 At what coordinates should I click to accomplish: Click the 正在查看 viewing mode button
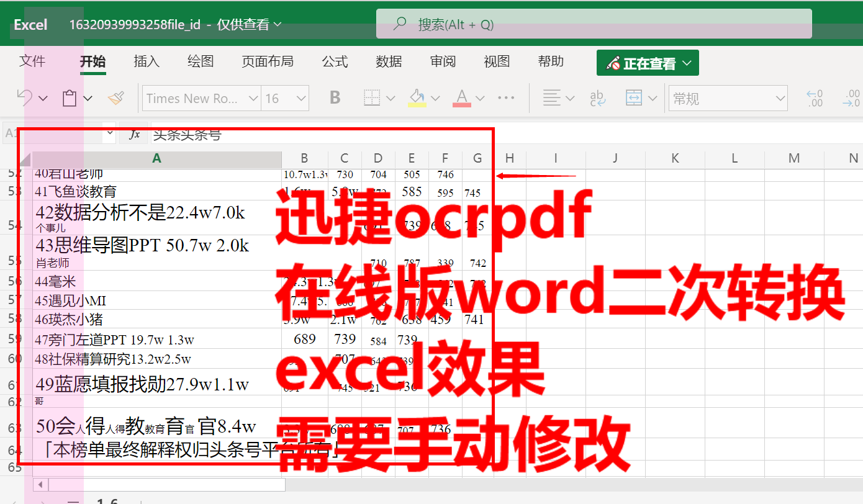pyautogui.click(x=648, y=63)
